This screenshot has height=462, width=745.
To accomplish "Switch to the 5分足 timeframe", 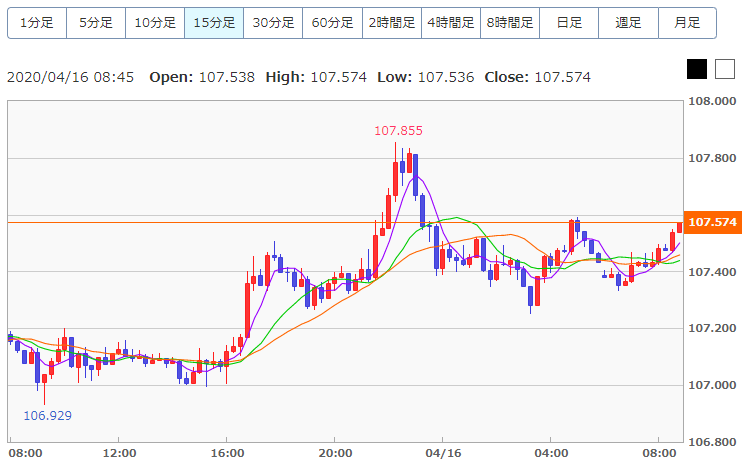I will [96, 22].
